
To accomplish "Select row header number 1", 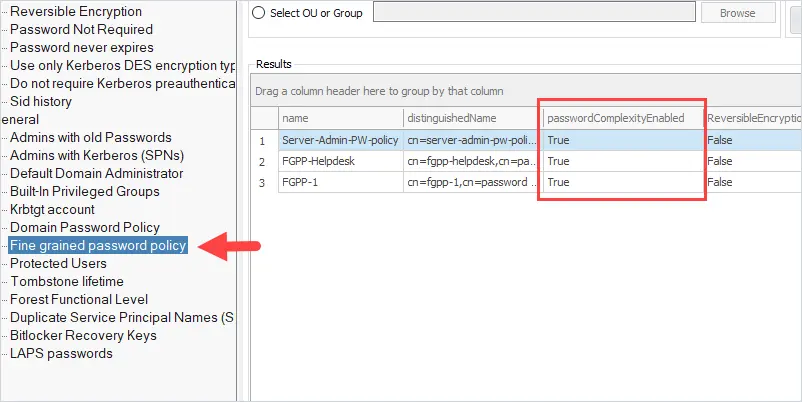I will click(264, 141).
